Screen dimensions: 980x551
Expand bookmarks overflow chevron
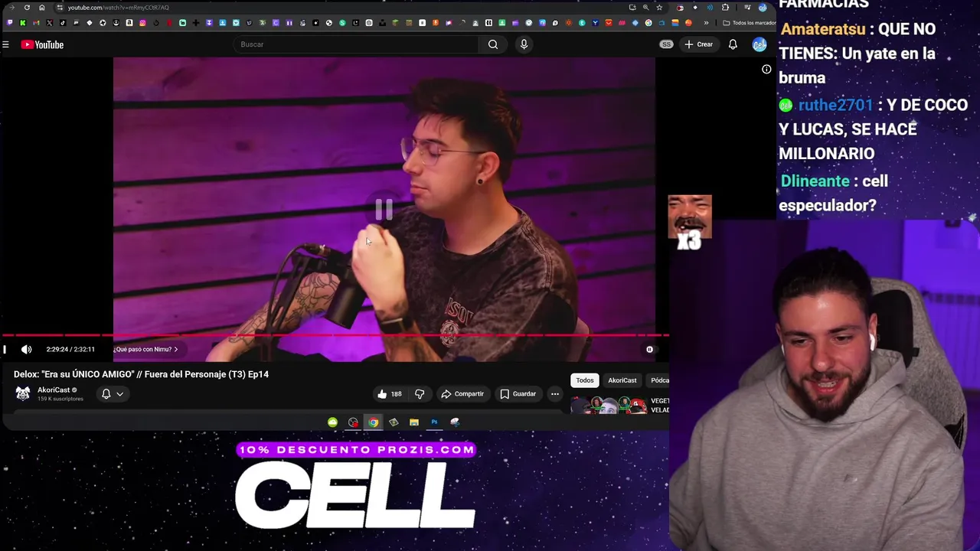pyautogui.click(x=707, y=23)
